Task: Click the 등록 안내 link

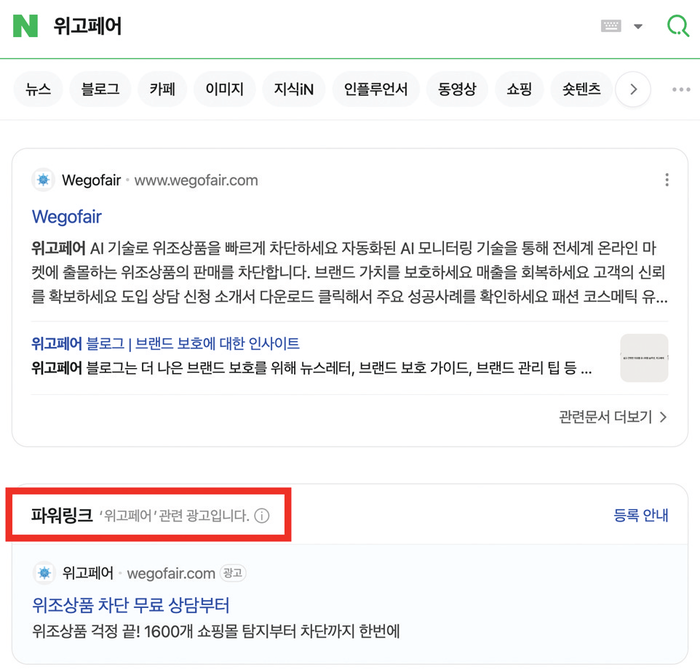Action: tap(641, 516)
